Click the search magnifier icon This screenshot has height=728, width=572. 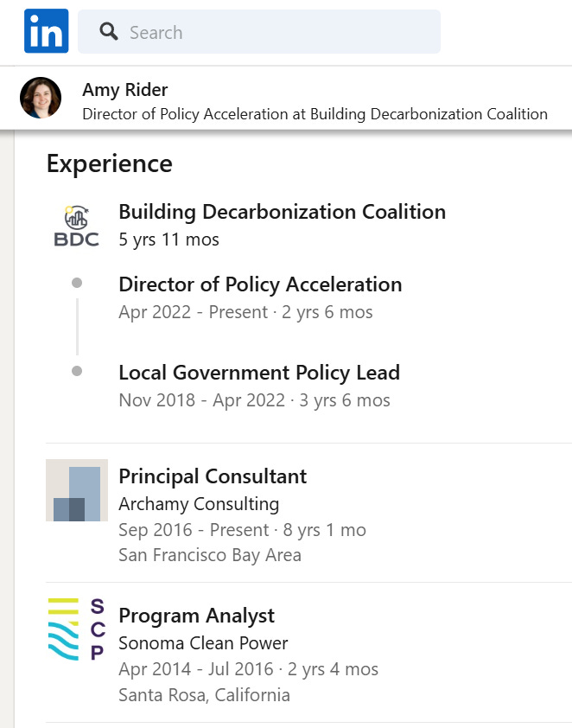point(109,32)
